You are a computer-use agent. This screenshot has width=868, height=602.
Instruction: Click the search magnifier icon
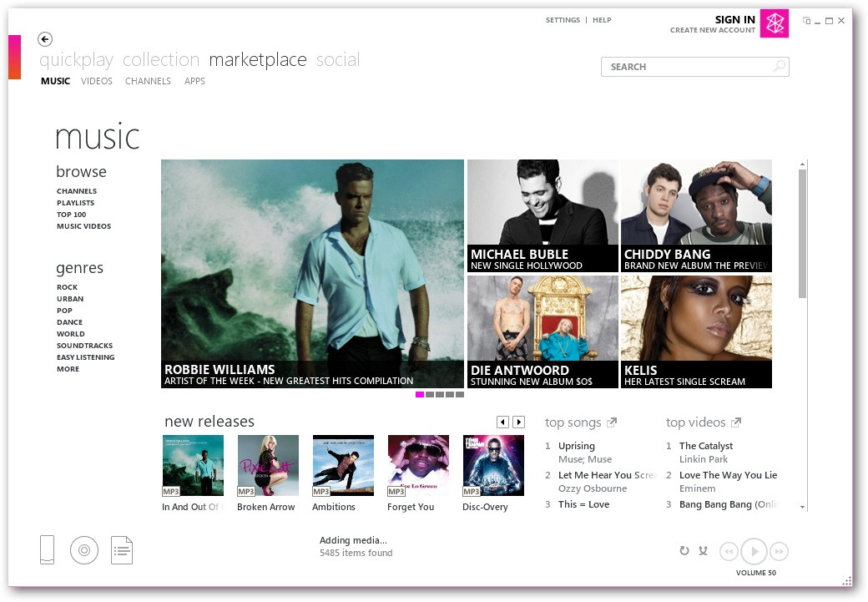pyautogui.click(x=779, y=67)
